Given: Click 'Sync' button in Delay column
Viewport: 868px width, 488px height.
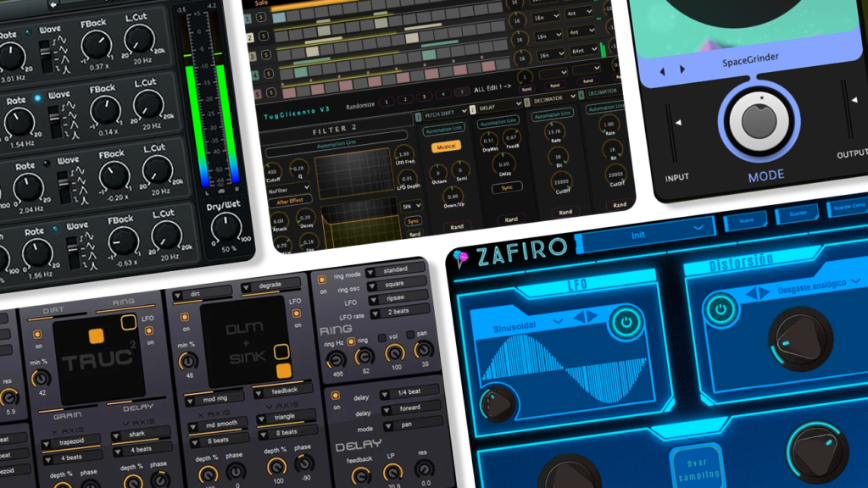Looking at the screenshot, I should (507, 188).
